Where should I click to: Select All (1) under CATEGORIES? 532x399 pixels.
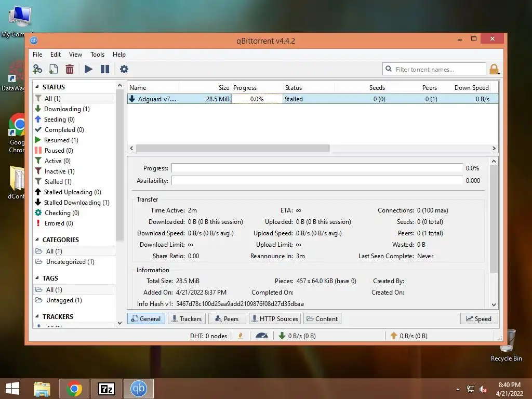point(74,251)
